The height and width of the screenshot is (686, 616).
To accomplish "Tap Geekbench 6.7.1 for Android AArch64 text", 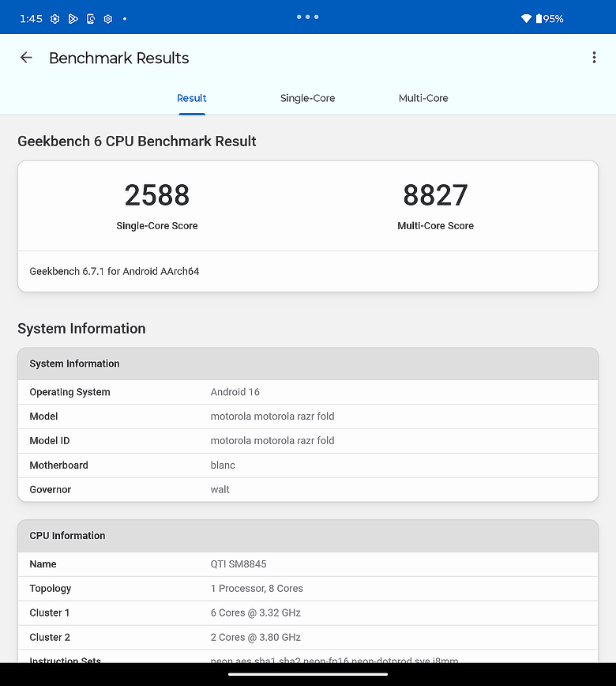I will click(x=115, y=271).
